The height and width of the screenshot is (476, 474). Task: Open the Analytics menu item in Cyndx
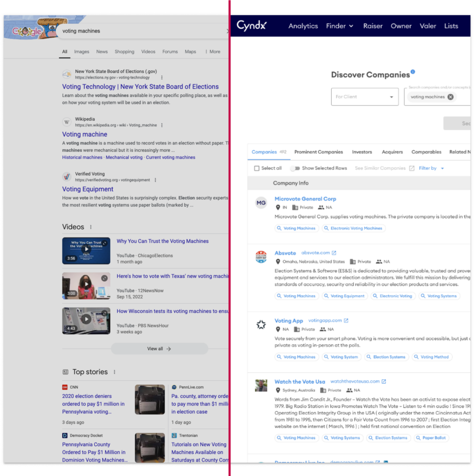(x=303, y=26)
